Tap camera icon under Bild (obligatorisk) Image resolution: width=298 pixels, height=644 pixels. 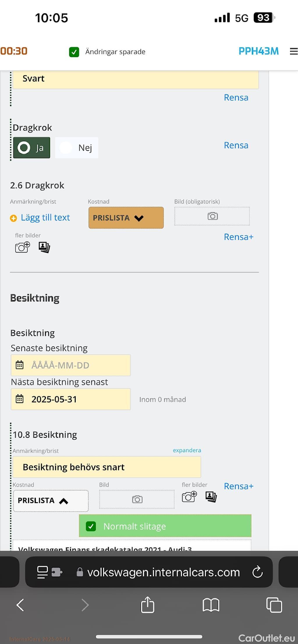pyautogui.click(x=212, y=216)
